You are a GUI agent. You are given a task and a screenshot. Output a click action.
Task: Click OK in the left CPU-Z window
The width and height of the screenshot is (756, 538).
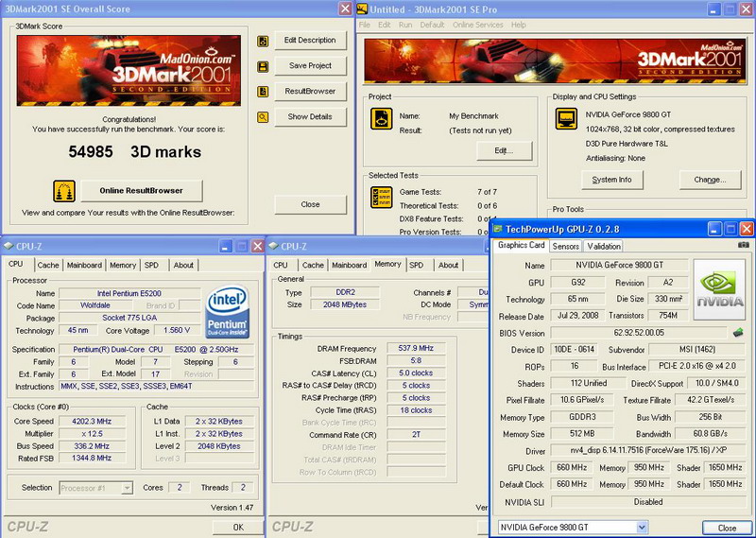point(238,528)
